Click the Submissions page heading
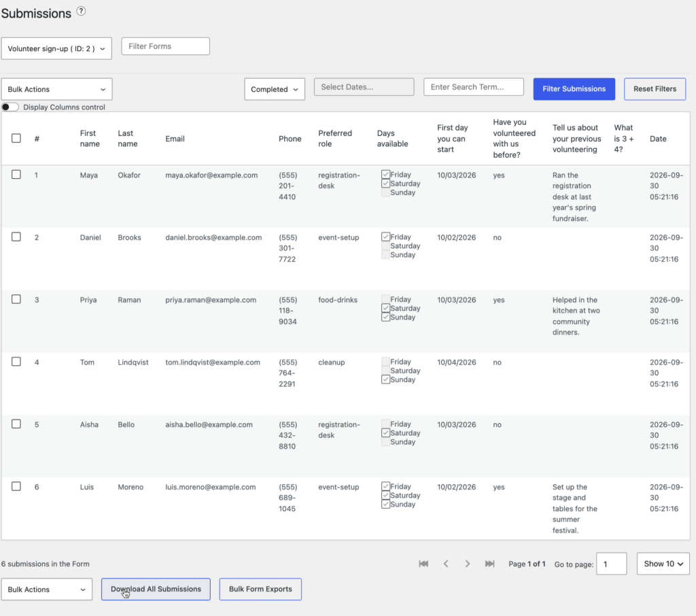Viewport: 696px width, 616px height. [36, 14]
